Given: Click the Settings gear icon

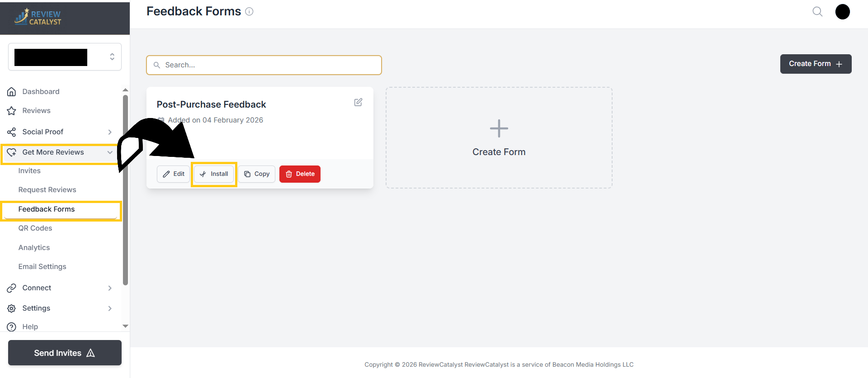Looking at the screenshot, I should 12,308.
